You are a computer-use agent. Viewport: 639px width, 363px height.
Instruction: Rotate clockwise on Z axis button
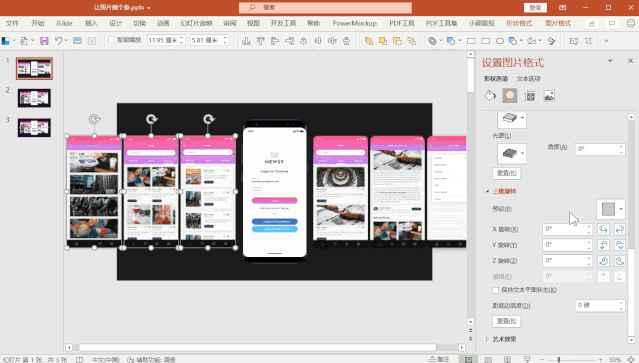coord(603,261)
